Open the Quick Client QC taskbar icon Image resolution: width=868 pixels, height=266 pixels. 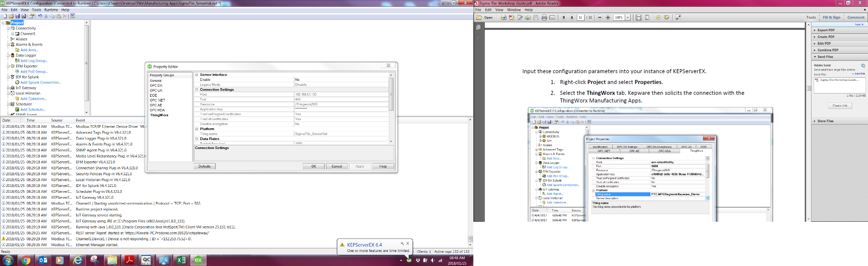pyautogui.click(x=146, y=260)
